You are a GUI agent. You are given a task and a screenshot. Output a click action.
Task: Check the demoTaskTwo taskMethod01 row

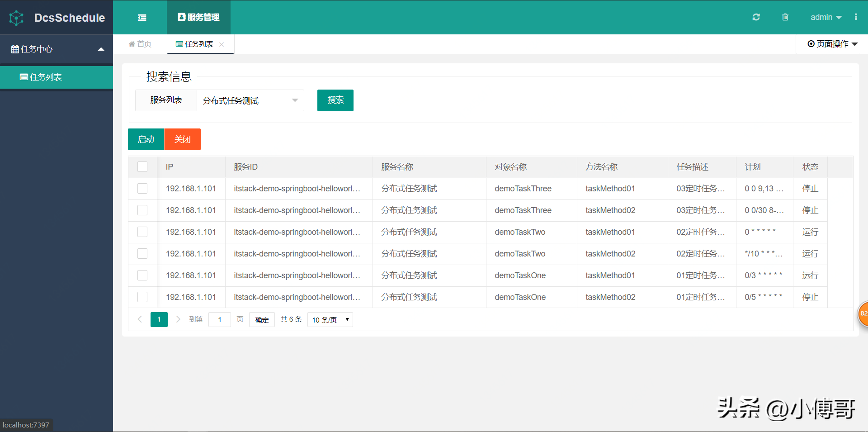(x=142, y=232)
